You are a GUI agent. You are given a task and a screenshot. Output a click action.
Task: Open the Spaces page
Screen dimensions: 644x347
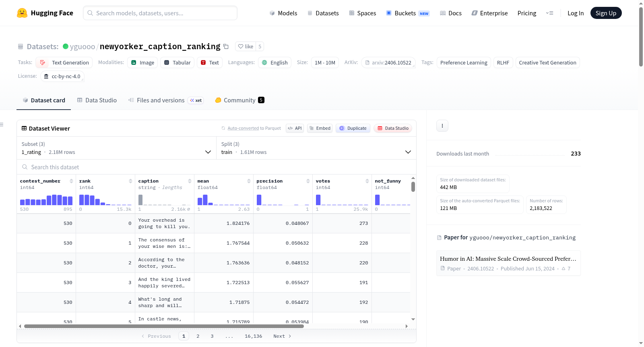[362, 13]
